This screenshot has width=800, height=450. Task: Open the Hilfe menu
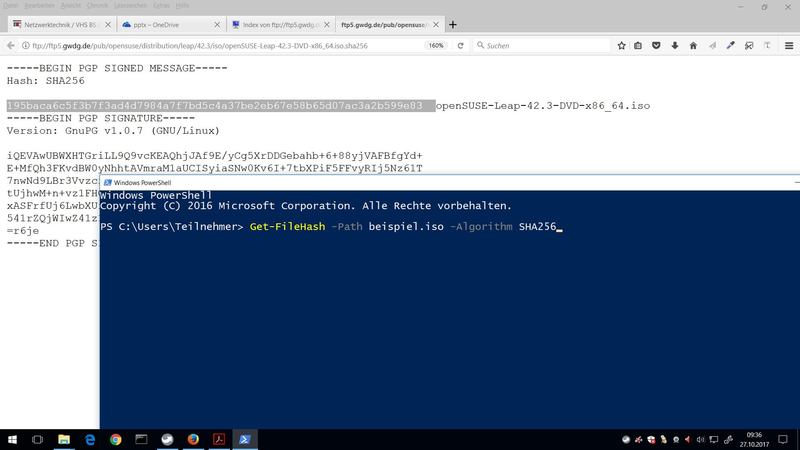tap(182, 6)
